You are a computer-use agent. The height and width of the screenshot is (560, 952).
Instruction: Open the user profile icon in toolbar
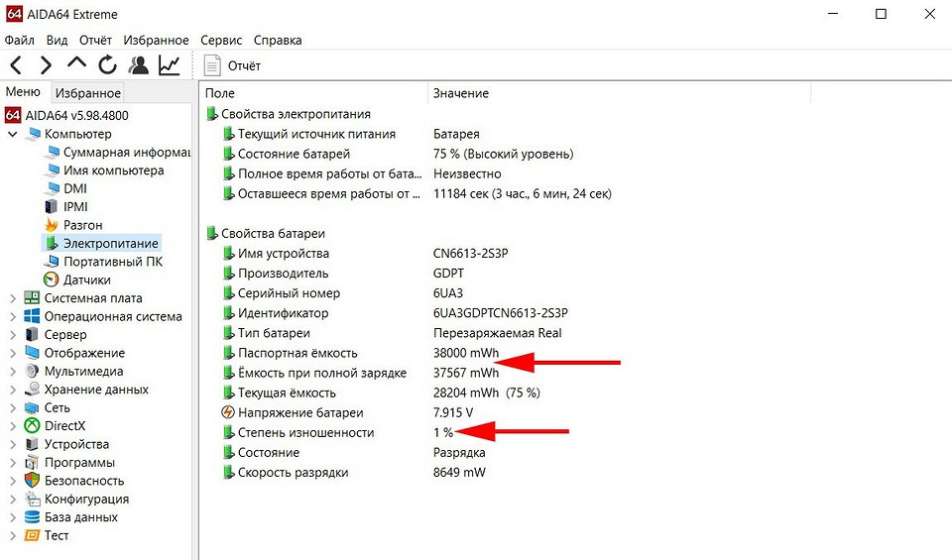click(139, 65)
